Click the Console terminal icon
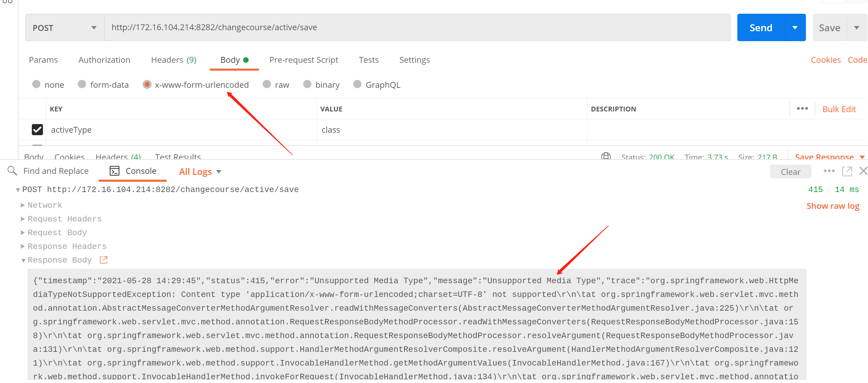The height and width of the screenshot is (383, 868). coord(115,171)
